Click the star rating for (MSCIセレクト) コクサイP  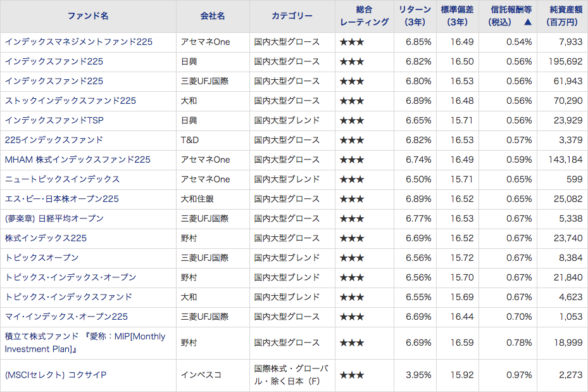[352, 375]
